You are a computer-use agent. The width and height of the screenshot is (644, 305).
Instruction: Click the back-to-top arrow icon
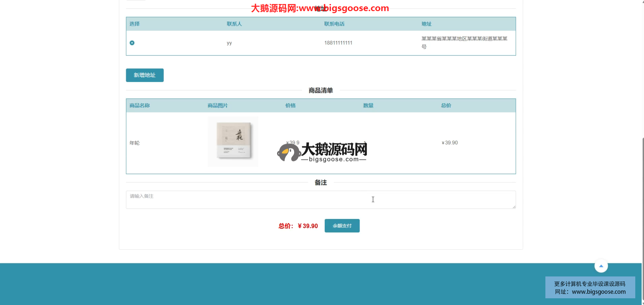(x=601, y=266)
